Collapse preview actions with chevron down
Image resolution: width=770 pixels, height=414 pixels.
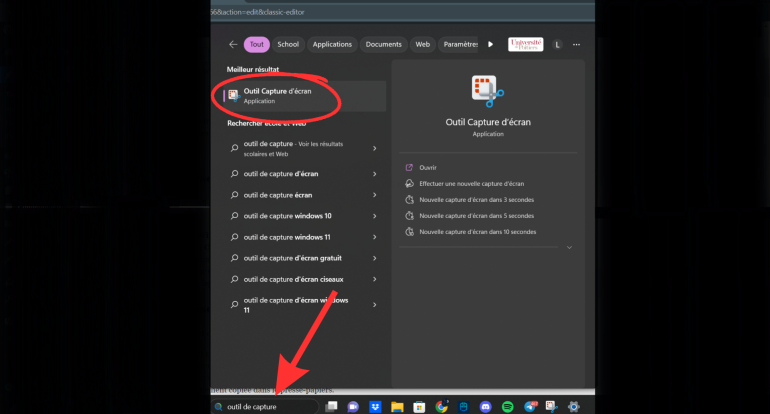pyautogui.click(x=569, y=248)
